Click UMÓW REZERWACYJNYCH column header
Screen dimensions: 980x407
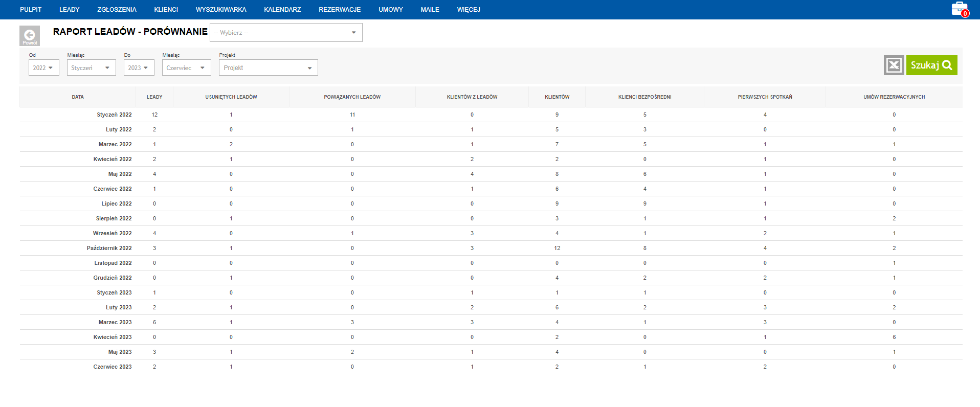click(894, 97)
